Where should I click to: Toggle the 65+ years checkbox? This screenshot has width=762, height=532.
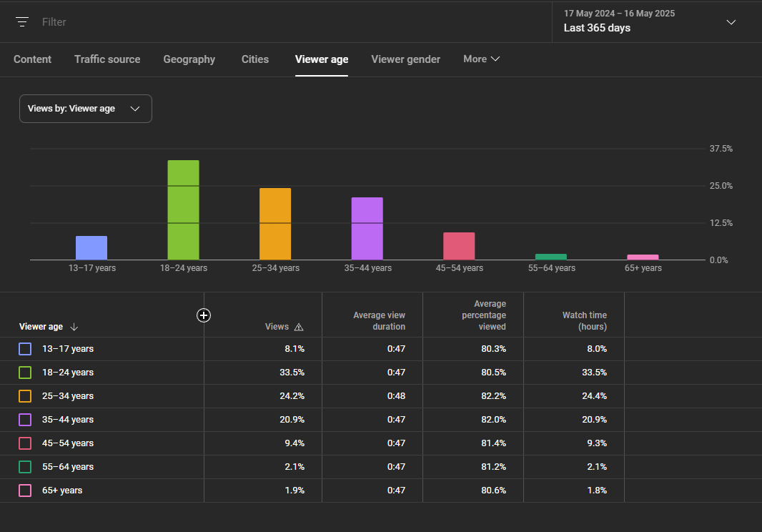click(x=25, y=491)
